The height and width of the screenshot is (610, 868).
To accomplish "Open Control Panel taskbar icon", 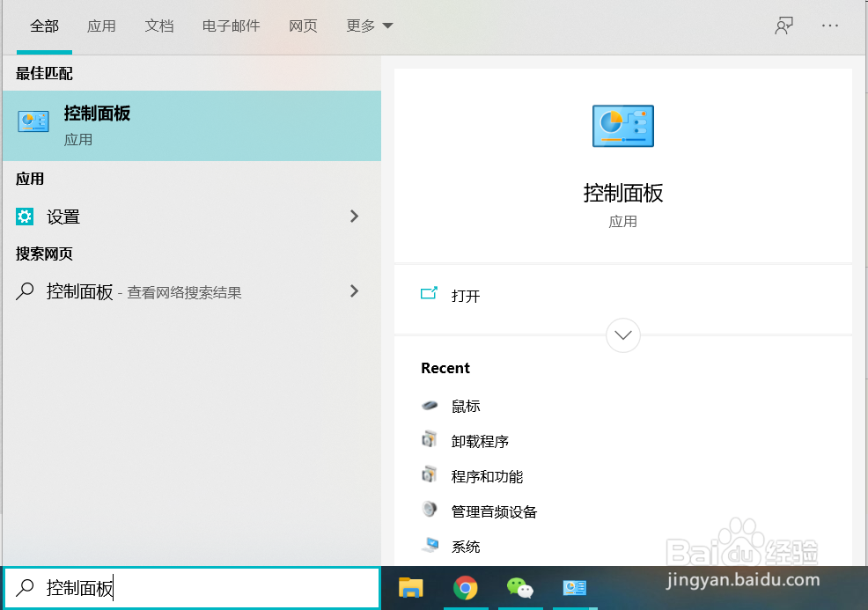I will click(575, 587).
